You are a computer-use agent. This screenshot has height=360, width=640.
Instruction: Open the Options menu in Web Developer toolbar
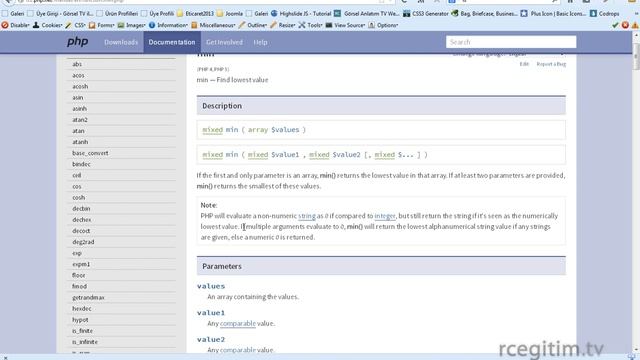tap(383, 25)
